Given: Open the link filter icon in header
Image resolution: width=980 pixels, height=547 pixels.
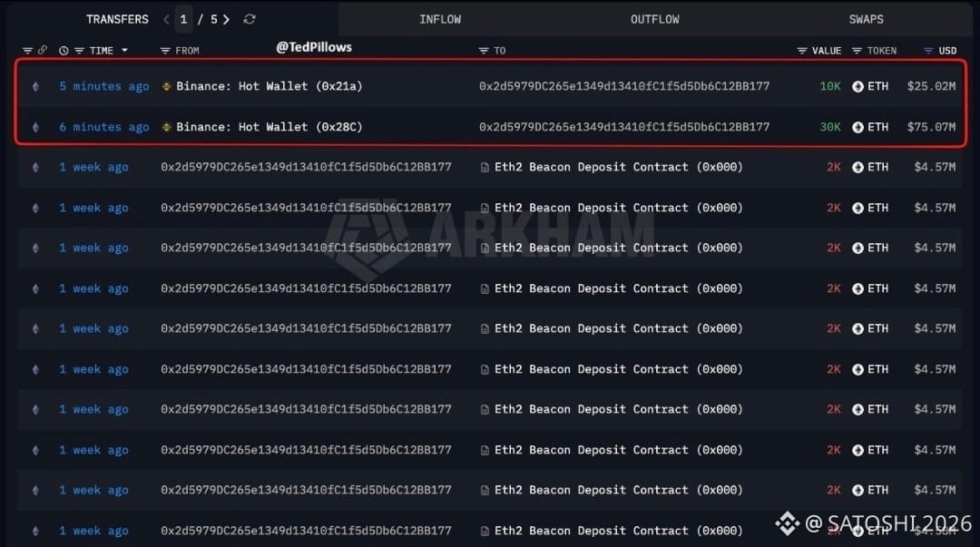Looking at the screenshot, I should coord(43,50).
